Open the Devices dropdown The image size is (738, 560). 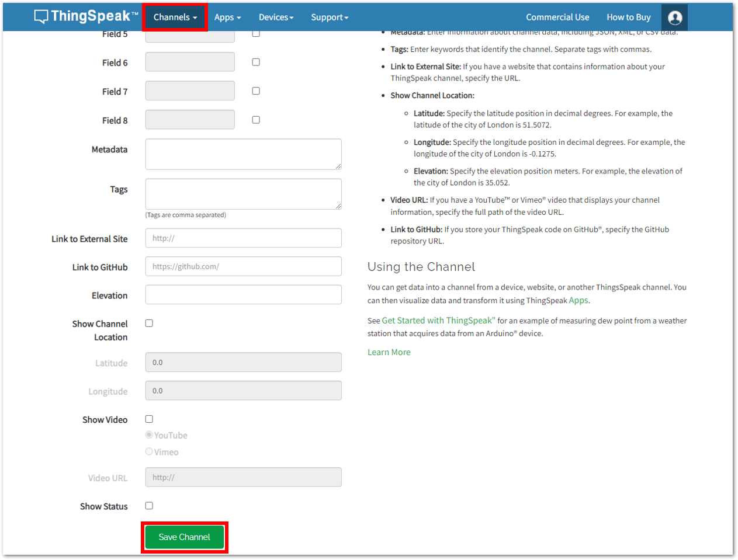(x=276, y=18)
